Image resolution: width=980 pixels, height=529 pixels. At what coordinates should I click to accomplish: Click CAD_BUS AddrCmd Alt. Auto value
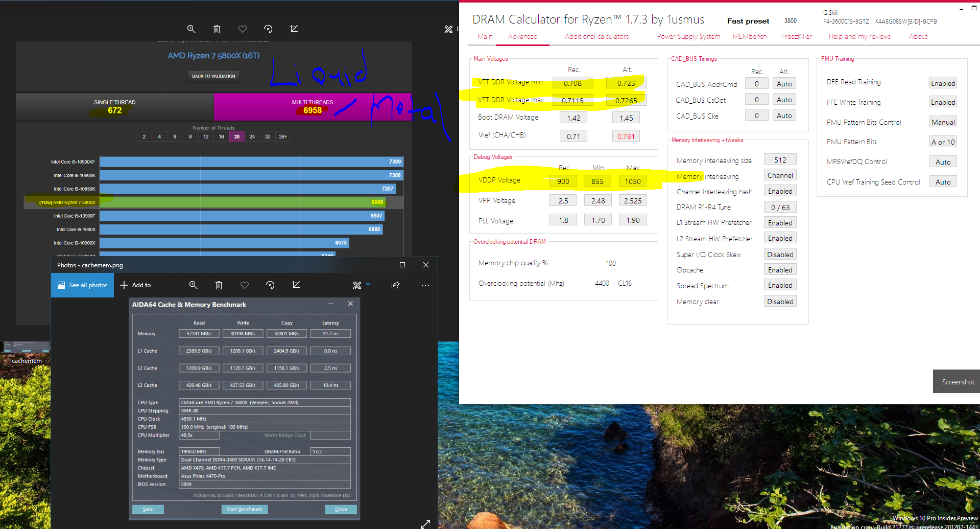click(784, 84)
